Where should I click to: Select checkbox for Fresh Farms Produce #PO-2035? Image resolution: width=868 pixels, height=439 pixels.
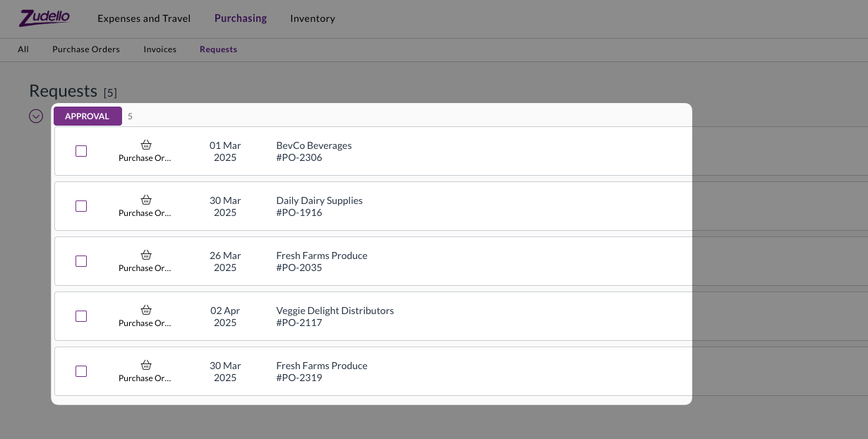tap(81, 261)
